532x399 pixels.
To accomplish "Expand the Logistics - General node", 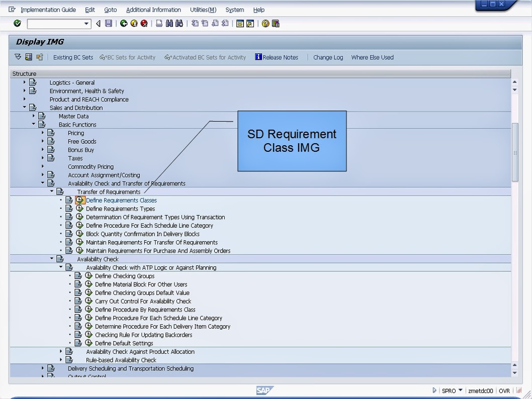I will 24,82.
